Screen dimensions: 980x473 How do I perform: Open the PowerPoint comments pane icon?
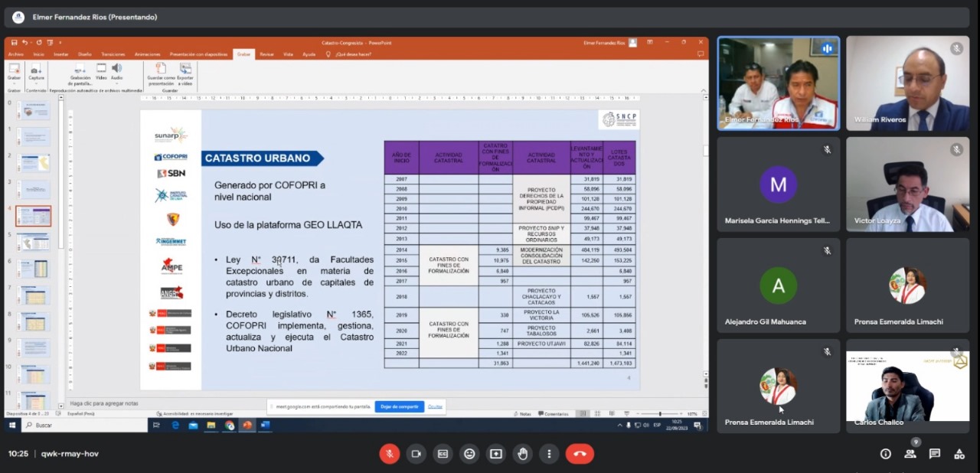click(701, 54)
